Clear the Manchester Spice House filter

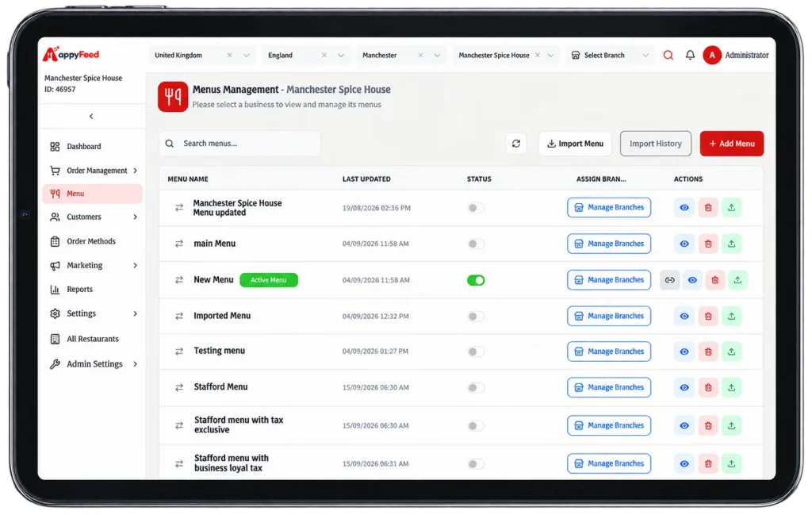click(538, 56)
